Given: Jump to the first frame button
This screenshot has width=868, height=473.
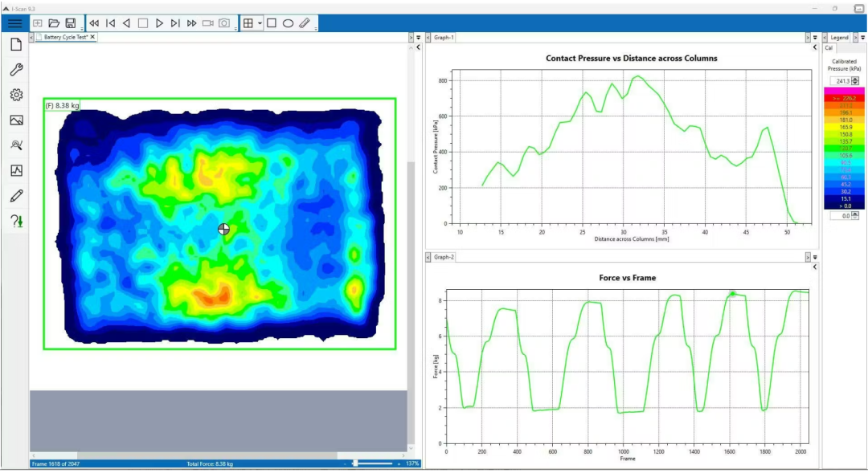Looking at the screenshot, I should (111, 23).
